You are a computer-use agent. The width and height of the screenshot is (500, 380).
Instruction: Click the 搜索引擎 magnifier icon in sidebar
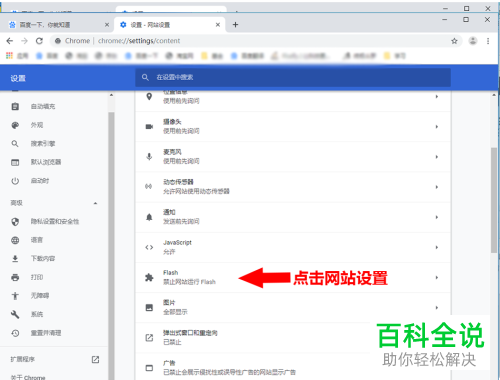tap(15, 144)
